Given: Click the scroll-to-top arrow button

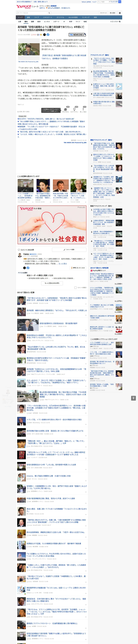Looking at the screenshot, I should pyautogui.click(x=133, y=398).
